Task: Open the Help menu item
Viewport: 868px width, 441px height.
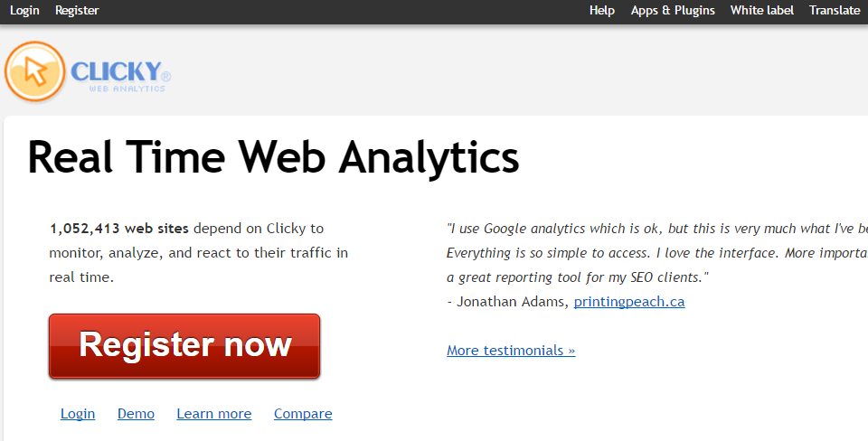Action: point(602,11)
